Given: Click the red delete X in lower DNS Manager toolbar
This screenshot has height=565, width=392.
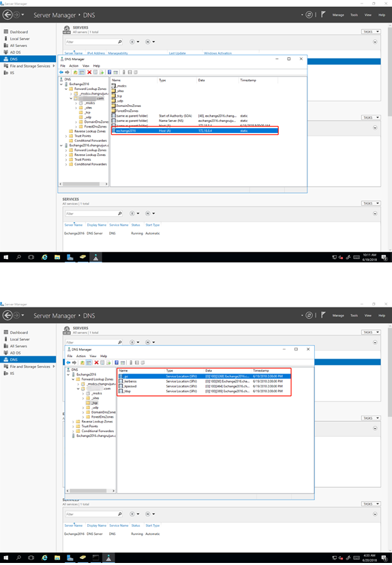Looking at the screenshot, I should [96, 363].
